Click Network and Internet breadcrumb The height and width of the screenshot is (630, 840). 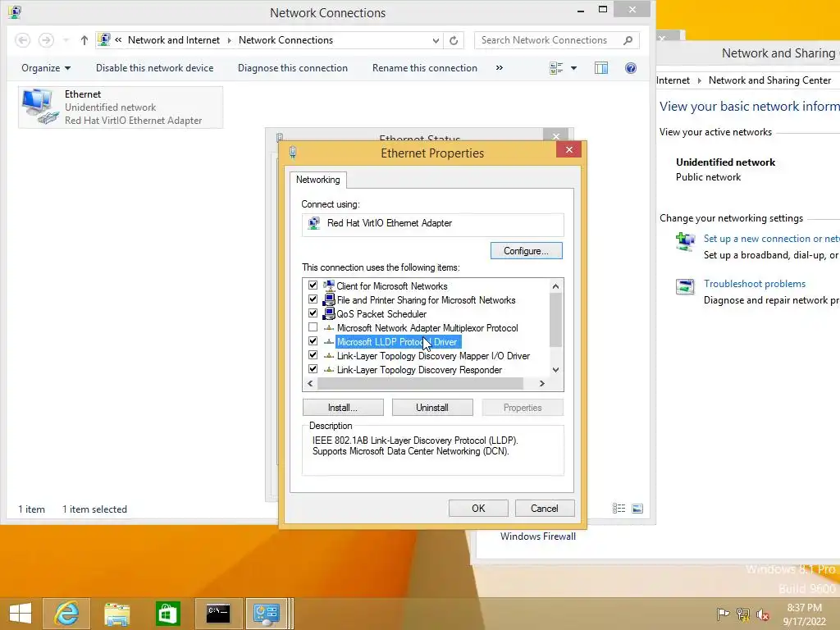pyautogui.click(x=174, y=40)
